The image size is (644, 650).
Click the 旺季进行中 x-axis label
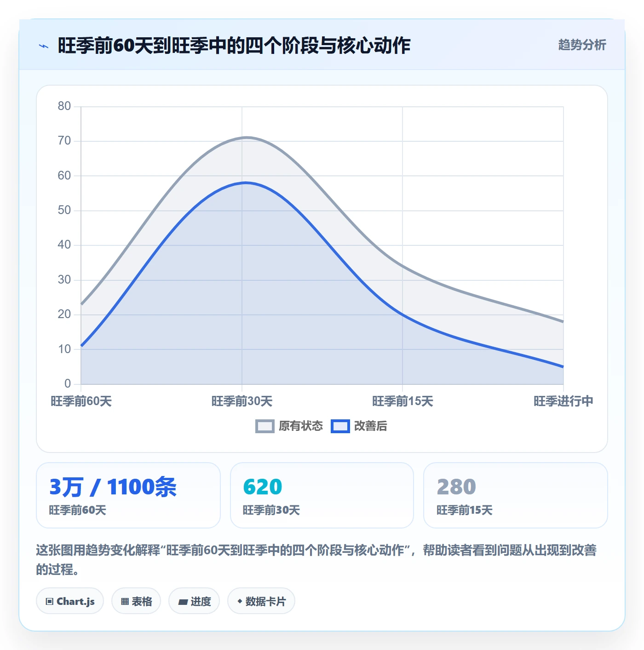coord(563,401)
